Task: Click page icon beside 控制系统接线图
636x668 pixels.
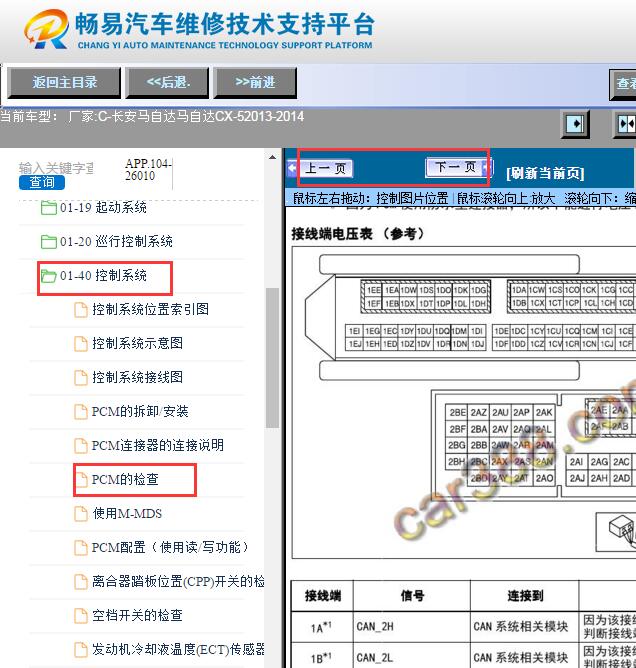Action: pos(81,378)
